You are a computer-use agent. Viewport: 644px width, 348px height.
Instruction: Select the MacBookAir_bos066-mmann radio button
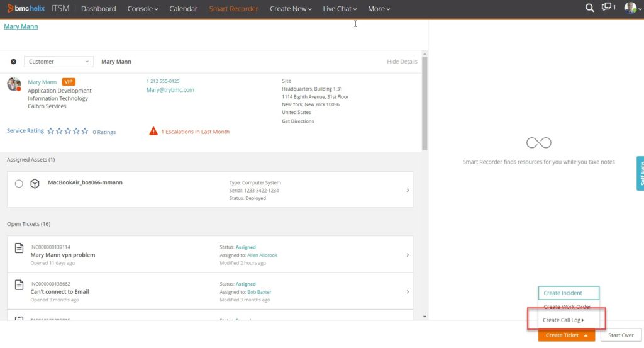coord(19,183)
